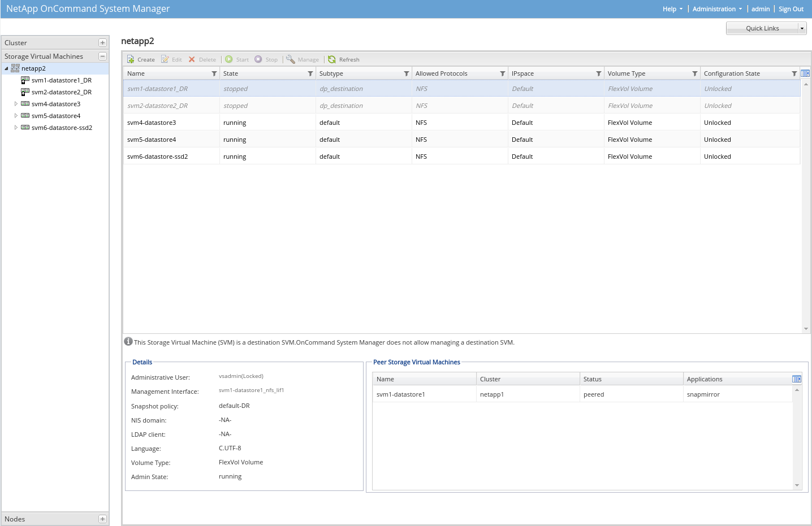The image size is (812, 526).
Task: Collapse the Storage Virtual Machines panel
Action: tap(102, 56)
